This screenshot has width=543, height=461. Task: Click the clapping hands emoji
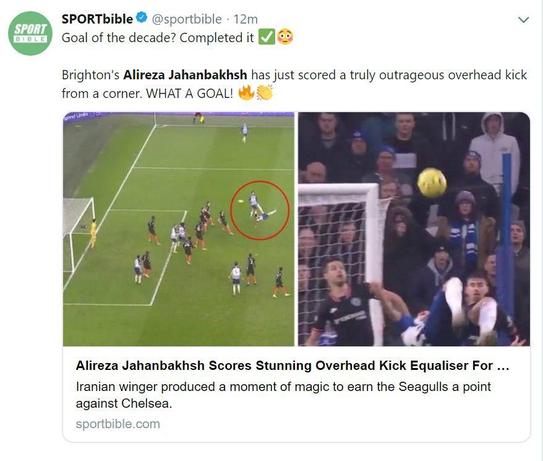point(264,93)
